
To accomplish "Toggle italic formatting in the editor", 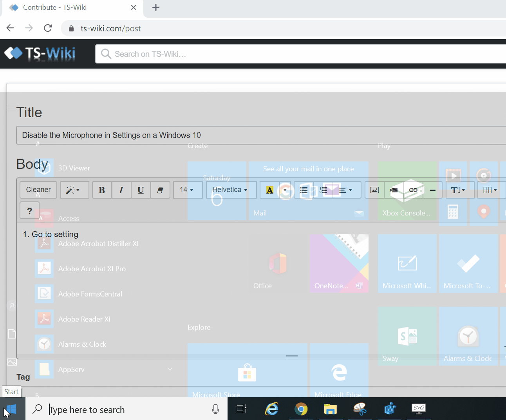I will pos(121,190).
